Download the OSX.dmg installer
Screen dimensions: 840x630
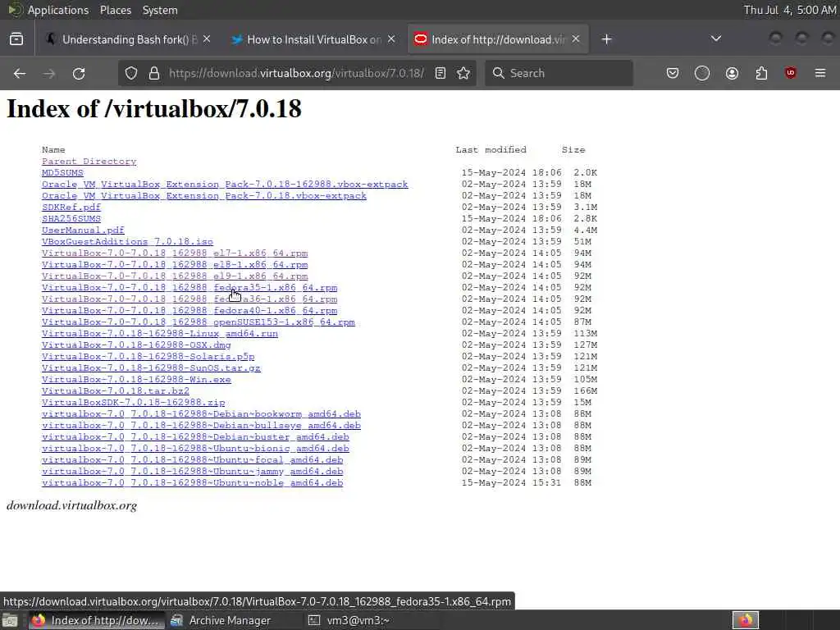[136, 345]
